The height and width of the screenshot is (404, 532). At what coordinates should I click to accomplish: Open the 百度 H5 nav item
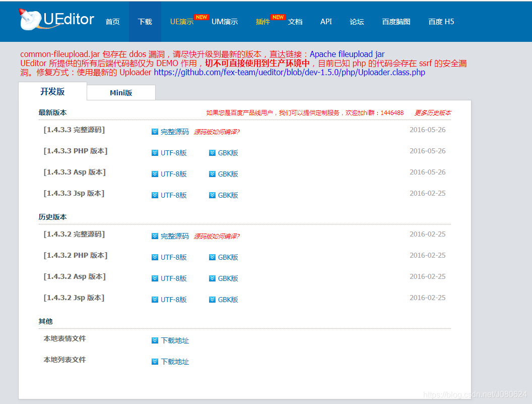tap(441, 22)
